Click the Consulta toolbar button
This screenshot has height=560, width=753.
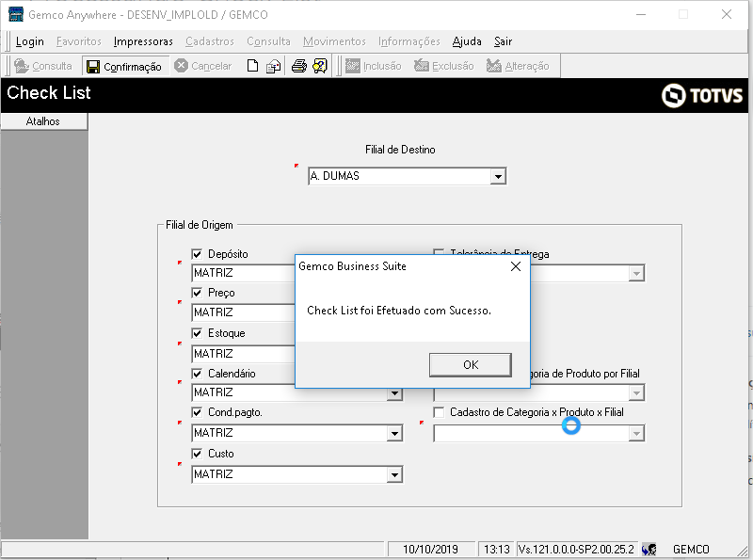[x=43, y=66]
